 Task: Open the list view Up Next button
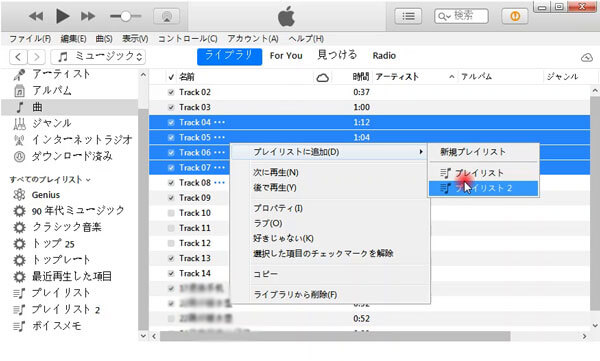pos(408,16)
